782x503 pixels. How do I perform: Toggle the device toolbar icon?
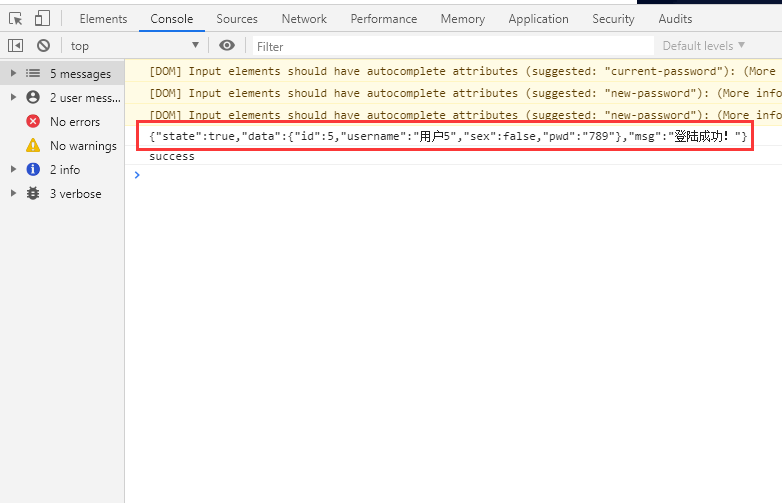tap(42, 19)
